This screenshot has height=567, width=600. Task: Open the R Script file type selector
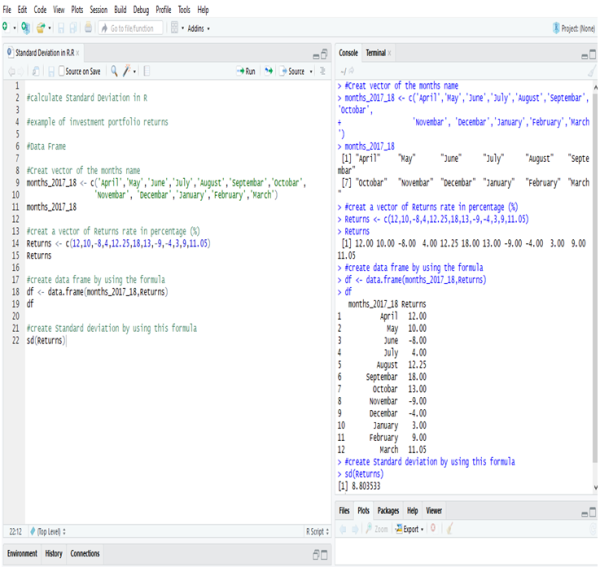pyautogui.click(x=317, y=531)
